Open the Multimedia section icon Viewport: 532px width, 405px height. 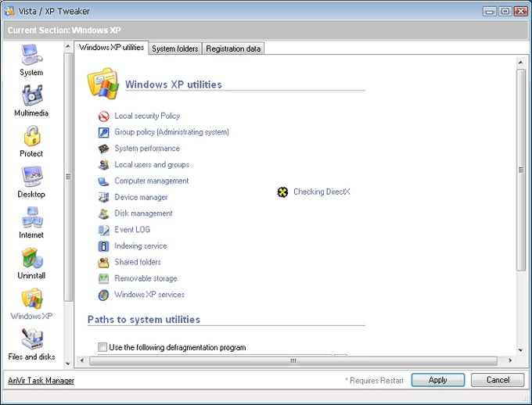(31, 95)
